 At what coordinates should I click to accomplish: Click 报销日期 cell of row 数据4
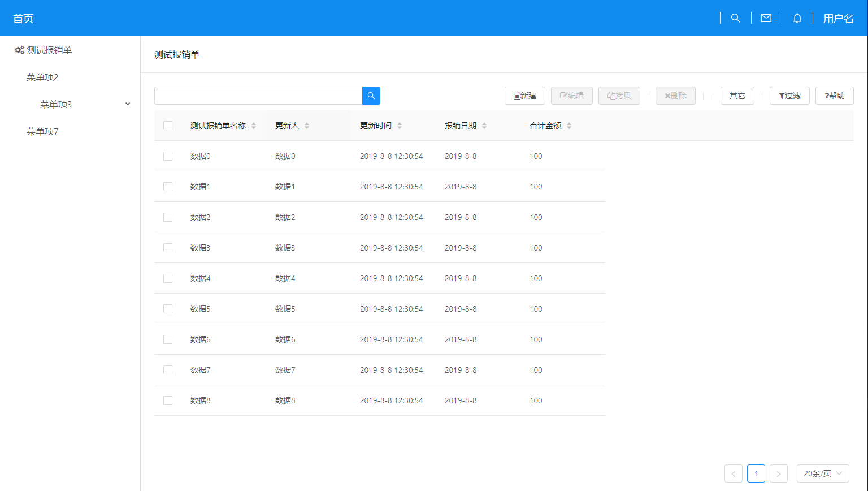(461, 278)
